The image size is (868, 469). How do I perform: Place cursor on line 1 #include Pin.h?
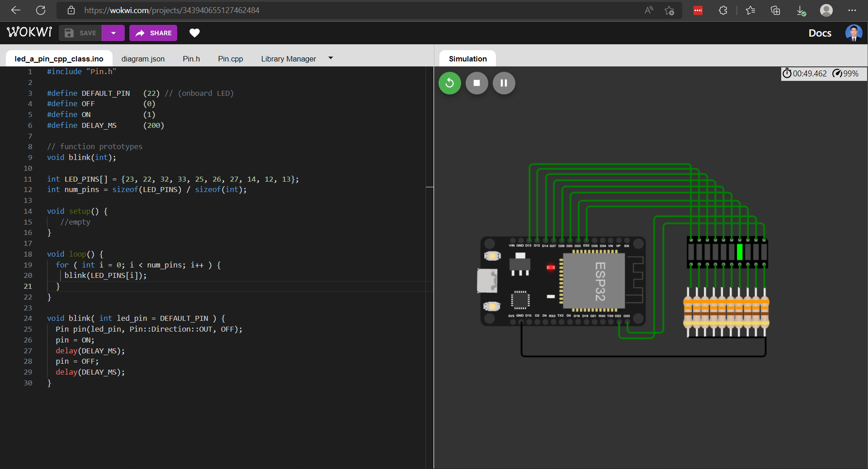pyautogui.click(x=81, y=71)
